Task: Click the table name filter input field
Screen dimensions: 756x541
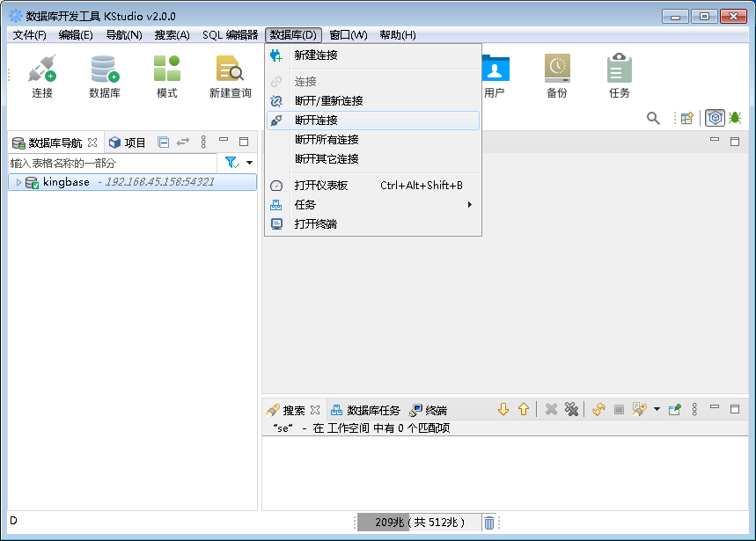Action: tap(106, 163)
